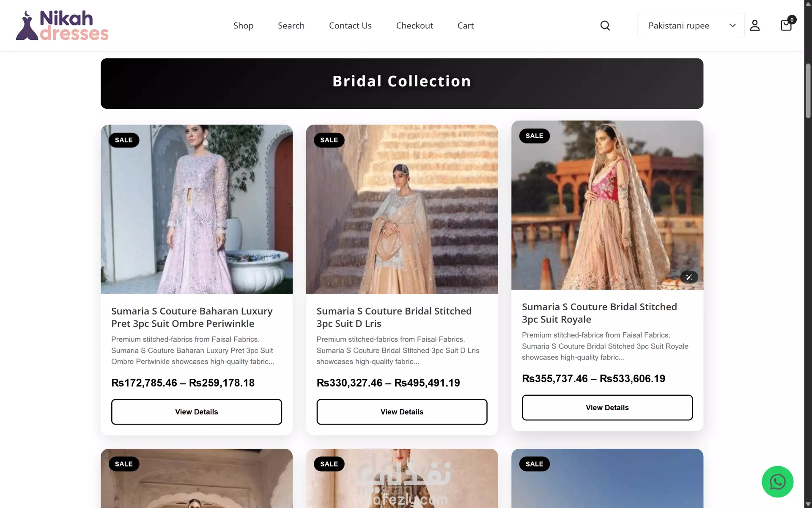The width and height of the screenshot is (812, 508).
Task: Open Bridal Stitched 3pc Suit Royale title
Action: click(599, 313)
